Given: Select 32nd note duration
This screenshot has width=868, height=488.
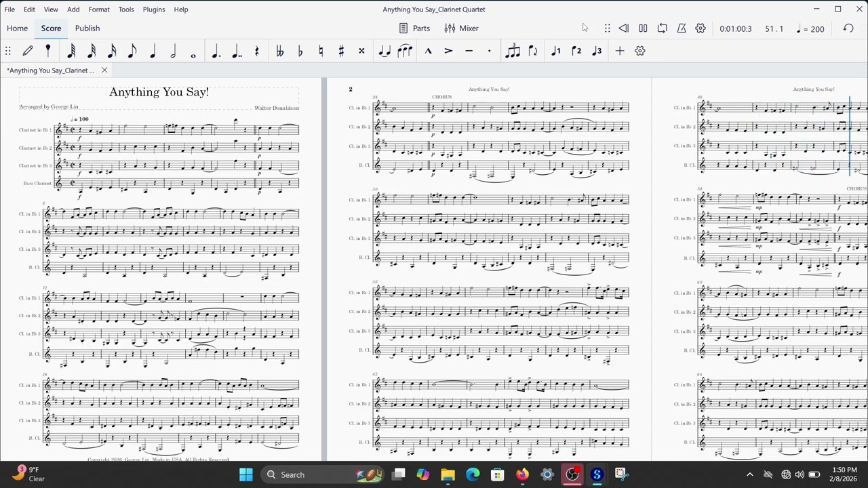Looking at the screenshot, I should [x=92, y=51].
